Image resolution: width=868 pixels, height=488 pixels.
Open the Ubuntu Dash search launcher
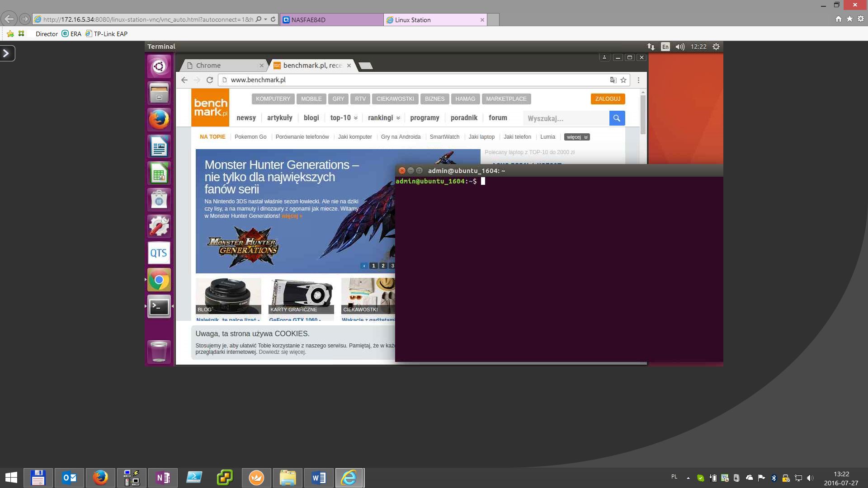159,66
